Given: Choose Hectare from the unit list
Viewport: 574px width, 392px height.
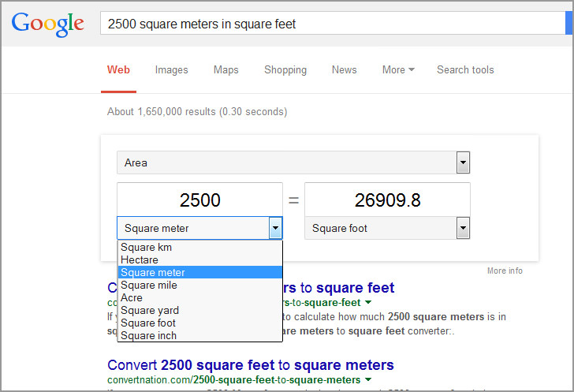Looking at the screenshot, I should pos(200,259).
